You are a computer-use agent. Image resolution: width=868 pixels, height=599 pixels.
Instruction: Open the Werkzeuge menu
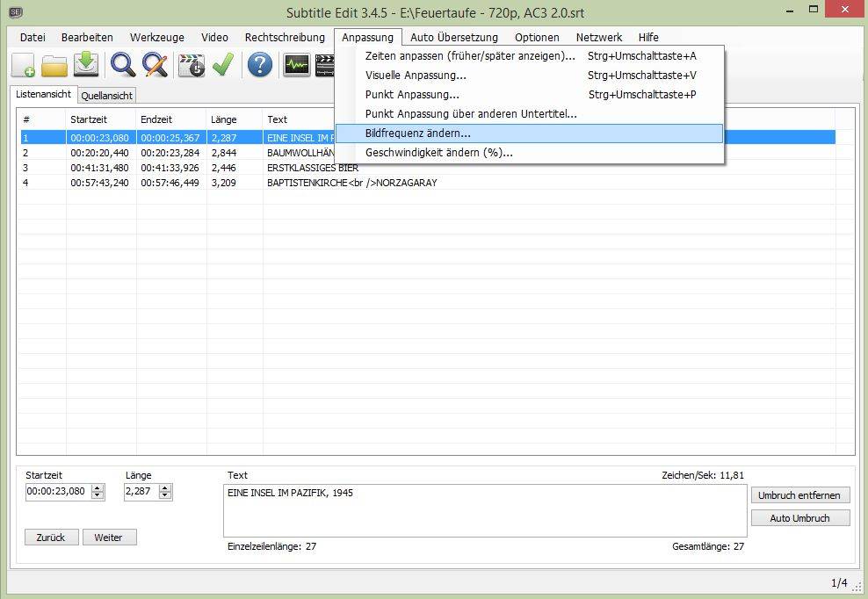pos(156,37)
